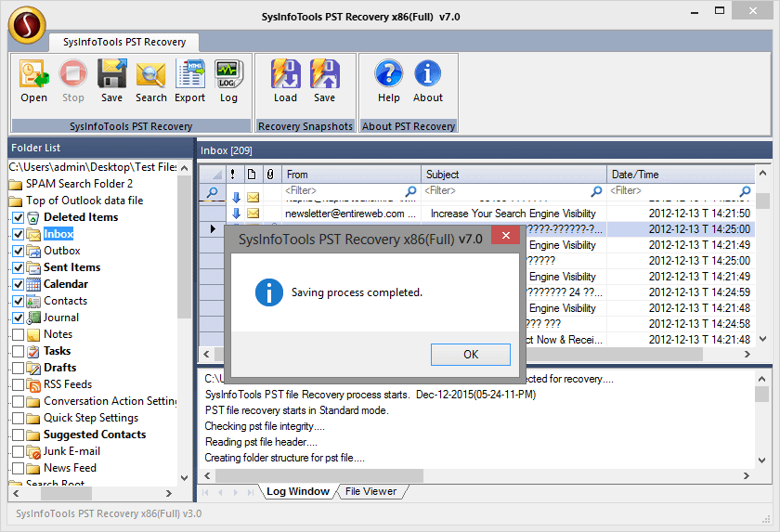The width and height of the screenshot is (780, 532).
Task: Sort by the Date/Time column header
Action: click(x=680, y=174)
